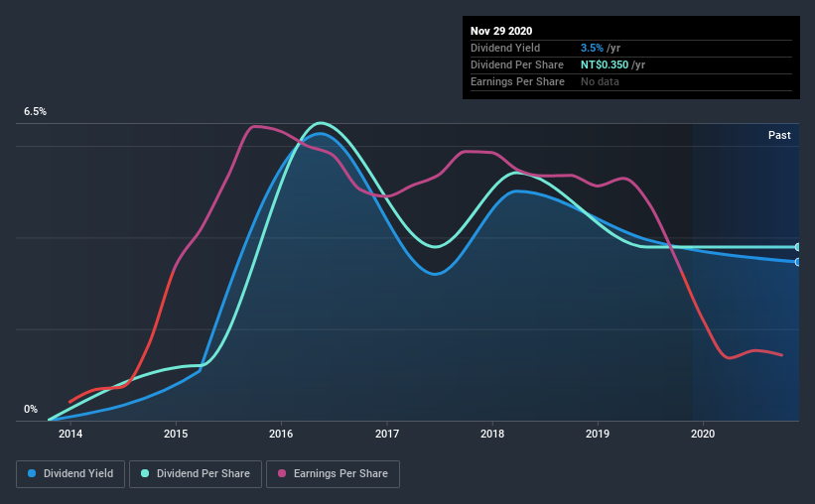Click the 2017 x-axis label
The height and width of the screenshot is (504, 815).
click(x=387, y=434)
